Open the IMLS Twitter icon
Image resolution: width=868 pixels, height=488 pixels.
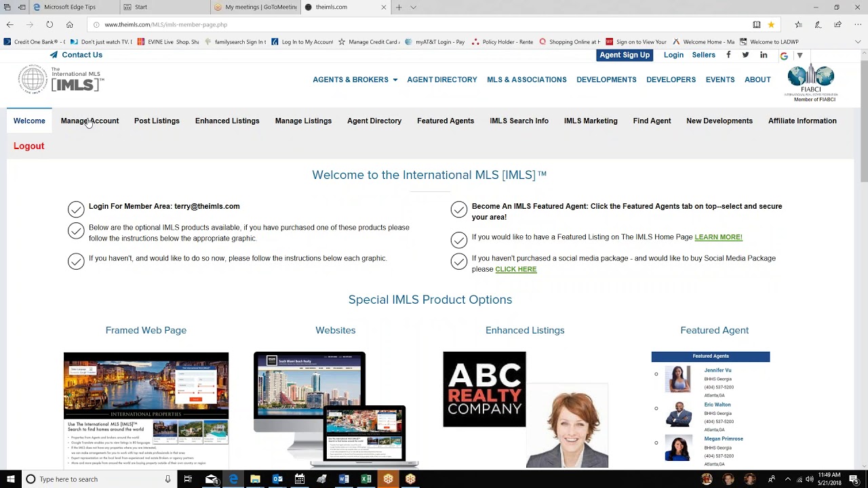point(745,55)
